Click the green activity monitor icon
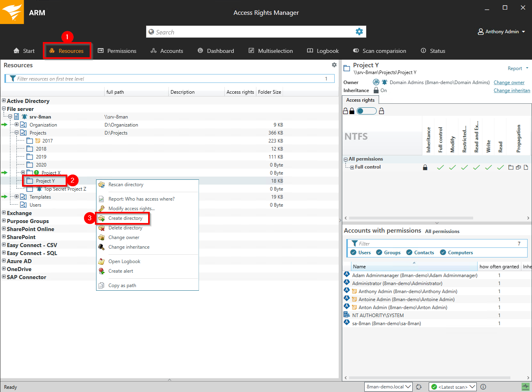 (x=525, y=387)
